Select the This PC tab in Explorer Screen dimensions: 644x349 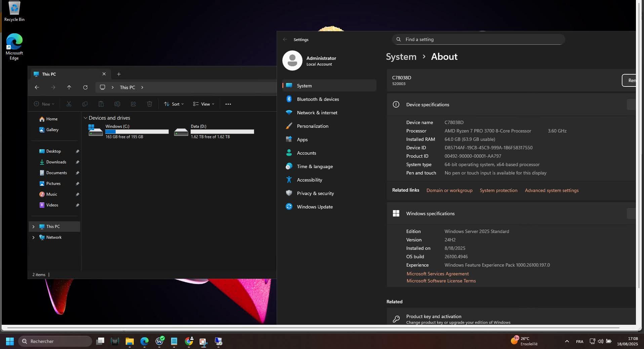pos(70,74)
